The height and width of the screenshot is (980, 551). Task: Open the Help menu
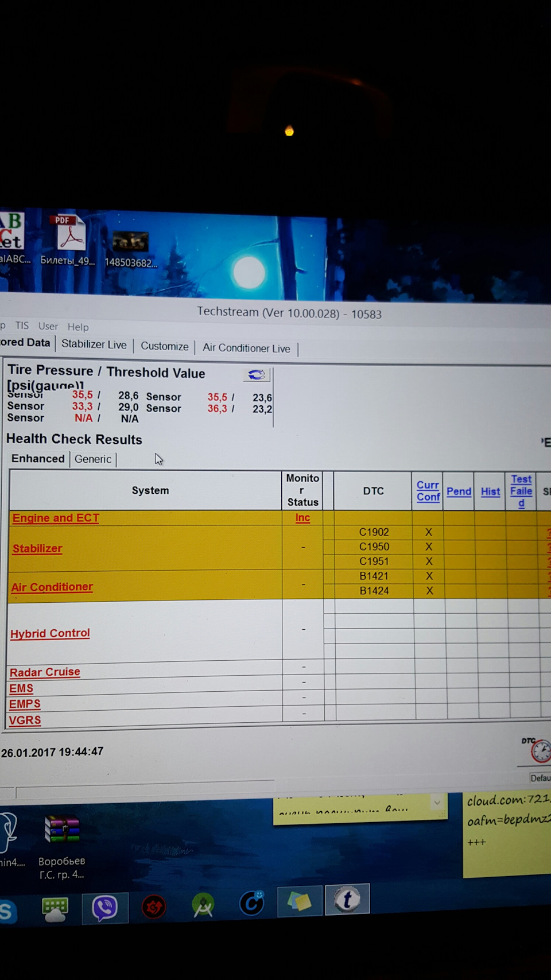[78, 327]
